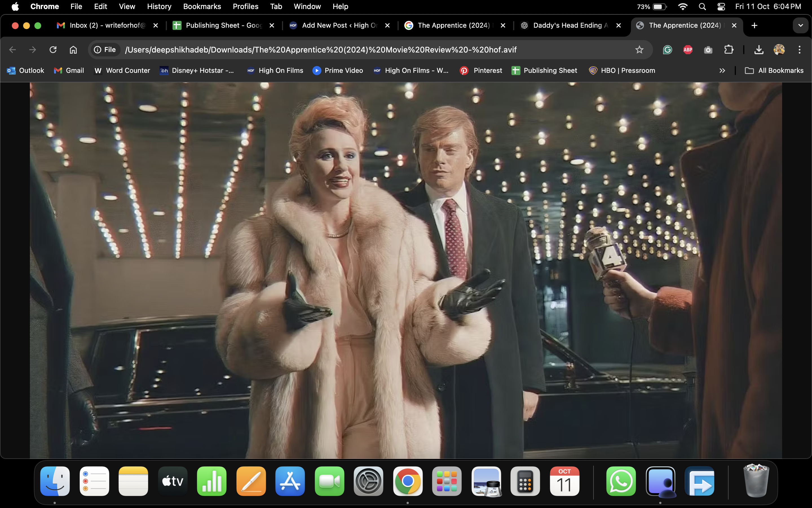Open Finder from the Dock

pyautogui.click(x=55, y=481)
